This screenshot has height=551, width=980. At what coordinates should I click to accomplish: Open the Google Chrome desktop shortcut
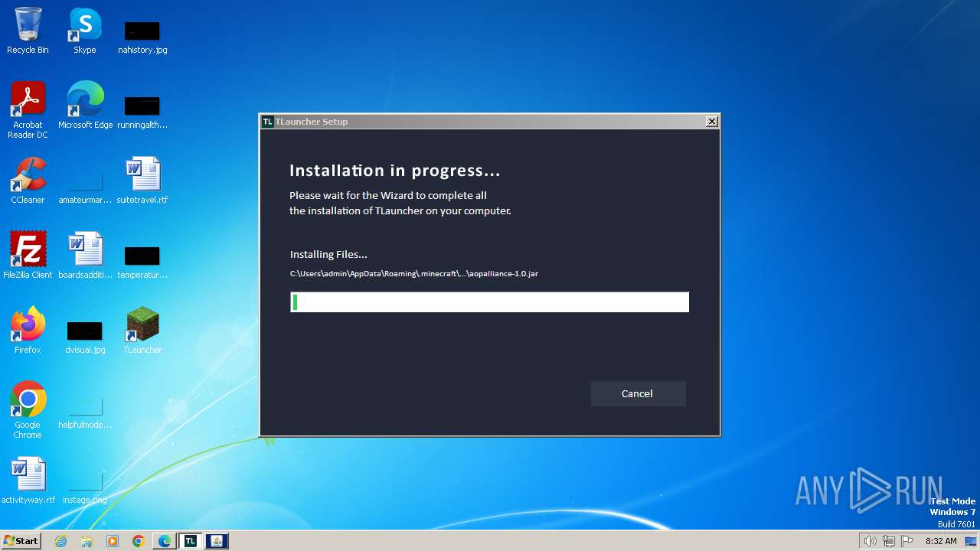pos(28,410)
